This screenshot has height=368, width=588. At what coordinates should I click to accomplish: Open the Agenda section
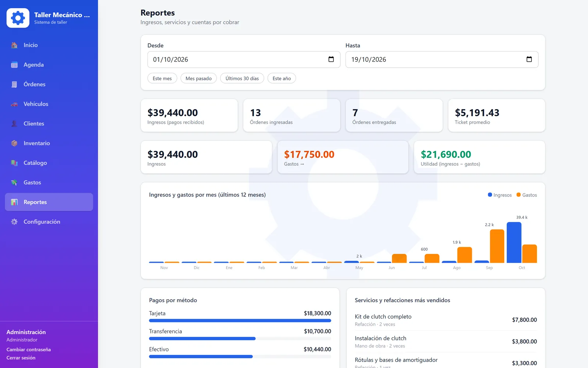tap(49, 65)
